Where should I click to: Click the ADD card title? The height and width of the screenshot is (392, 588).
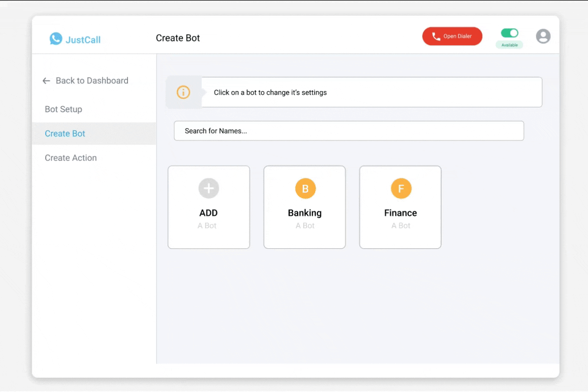click(x=209, y=213)
